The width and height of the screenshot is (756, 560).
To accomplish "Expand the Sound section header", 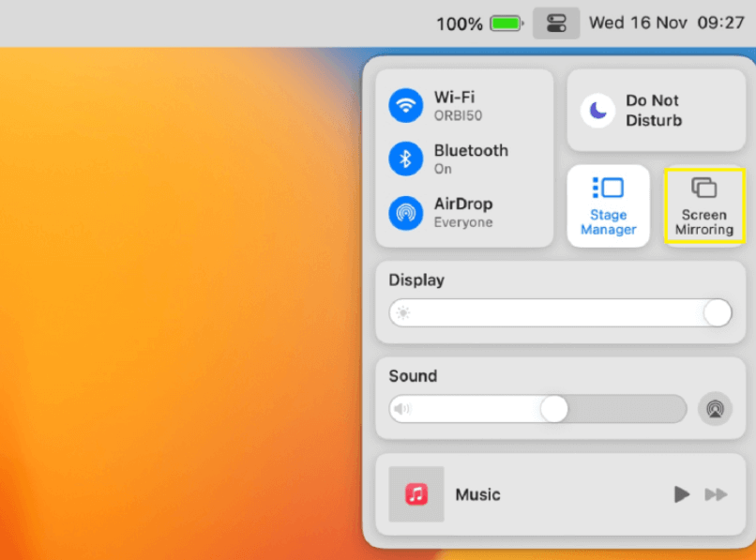I will click(x=413, y=375).
